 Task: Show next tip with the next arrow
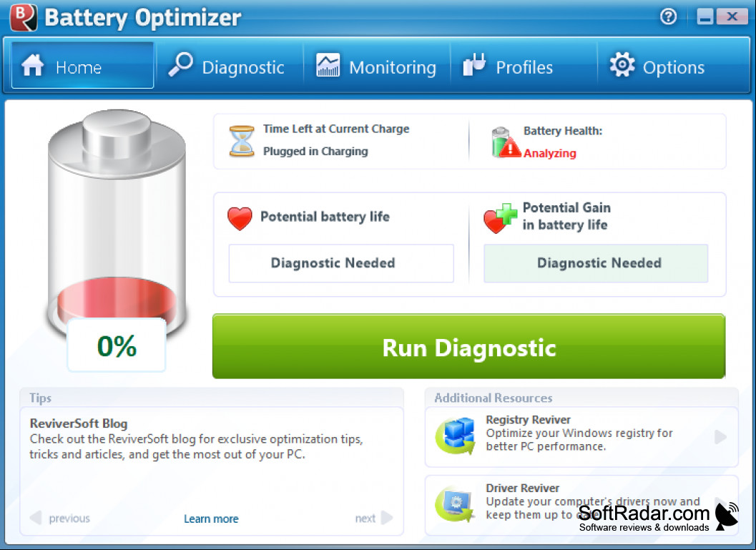[374, 519]
